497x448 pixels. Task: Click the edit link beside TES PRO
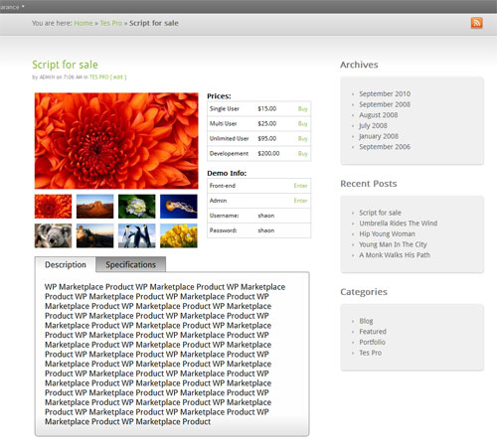coord(118,77)
